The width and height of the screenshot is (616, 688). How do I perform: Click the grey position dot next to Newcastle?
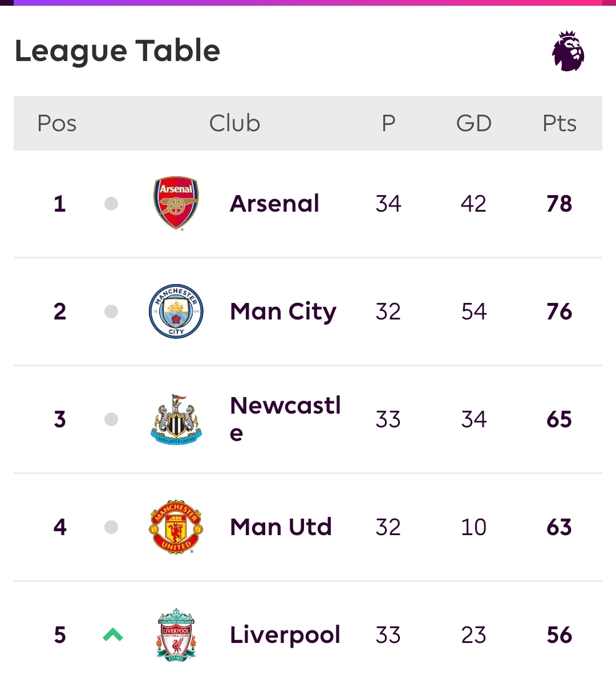pyautogui.click(x=111, y=419)
